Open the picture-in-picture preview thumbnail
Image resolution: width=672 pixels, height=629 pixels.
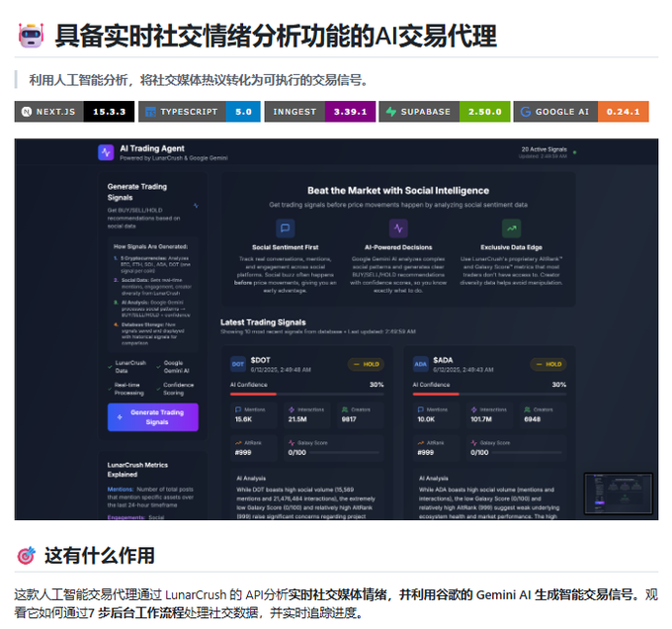tap(618, 494)
